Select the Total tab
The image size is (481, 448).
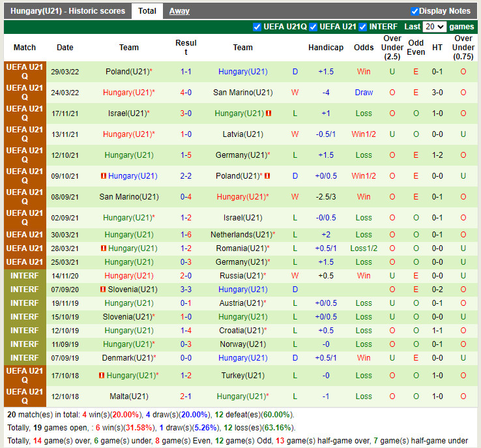(x=147, y=11)
